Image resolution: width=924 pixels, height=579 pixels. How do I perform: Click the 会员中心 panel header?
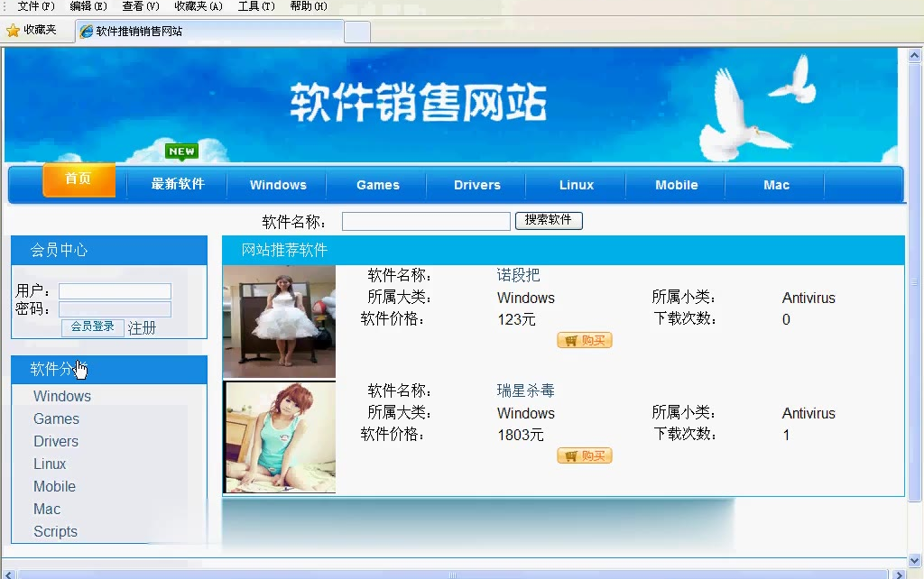(x=109, y=251)
